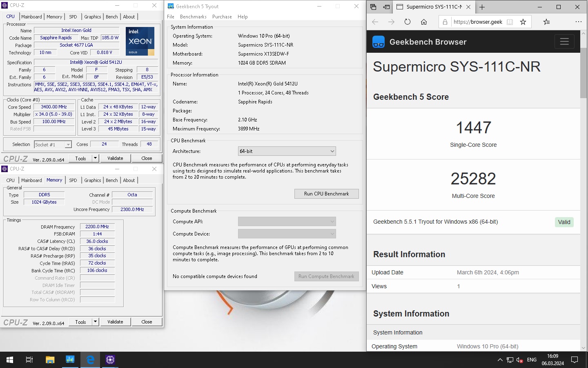The image size is (588, 368).
Task: Click Close button in lower CPU-Z window
Action: tap(147, 322)
